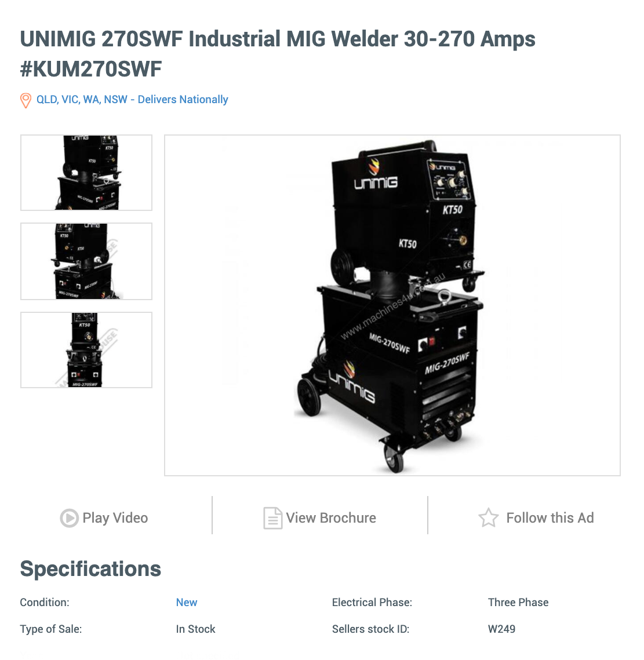644x660 pixels.
Task: Click the New condition link
Action: pos(187,603)
